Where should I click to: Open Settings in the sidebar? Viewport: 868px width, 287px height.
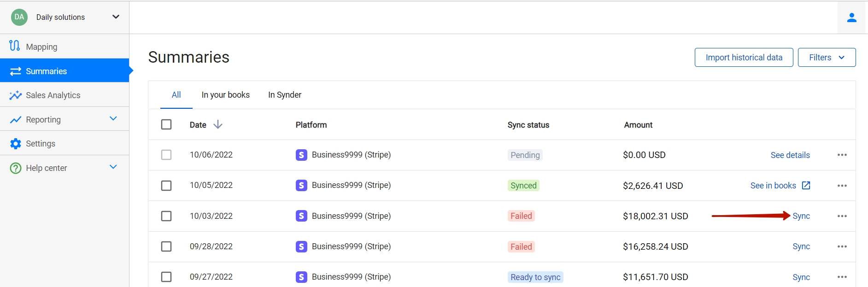coord(65,144)
